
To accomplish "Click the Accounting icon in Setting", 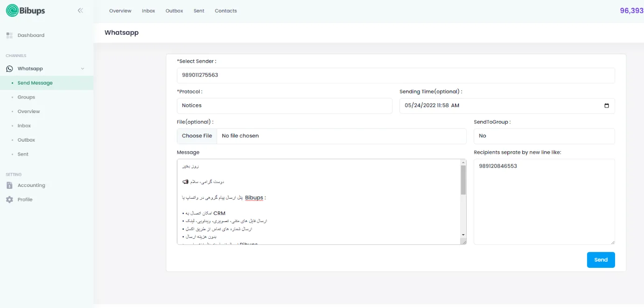I will pos(9,185).
